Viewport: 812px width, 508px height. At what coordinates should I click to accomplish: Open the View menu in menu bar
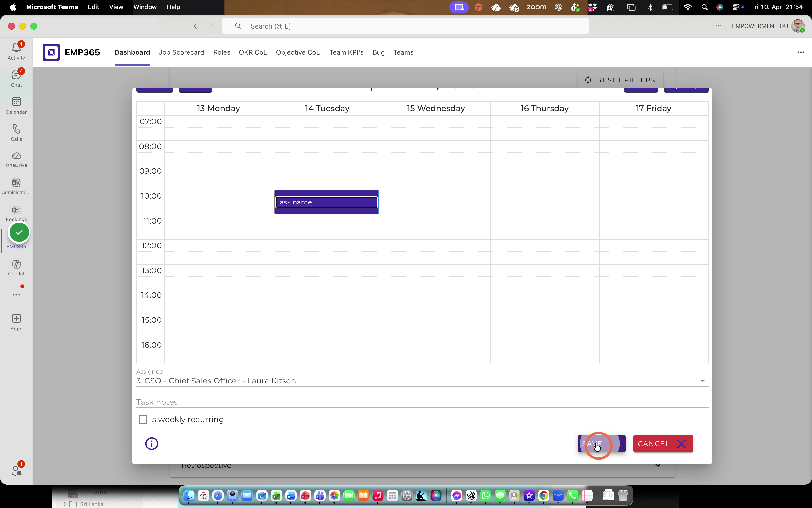116,7
